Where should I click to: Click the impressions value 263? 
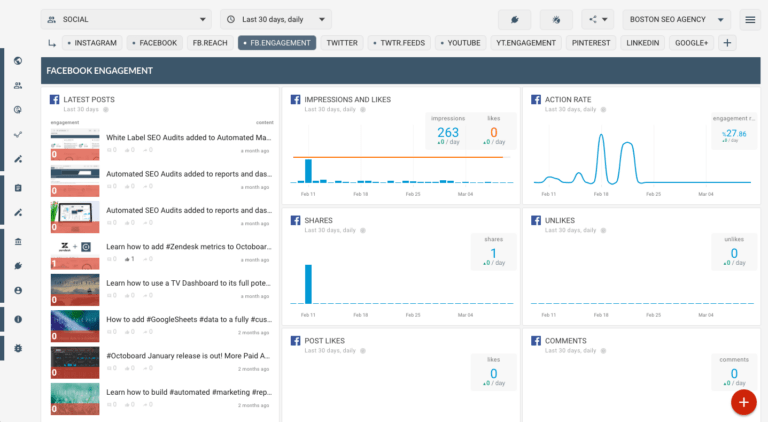click(448, 132)
